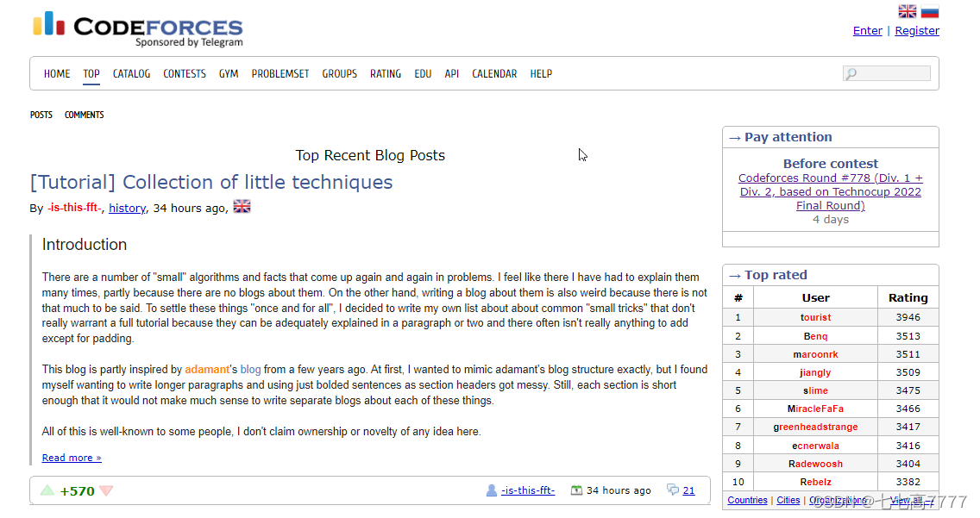980x518 pixels.
Task: Click the +570 post rating value
Action: coord(77,491)
